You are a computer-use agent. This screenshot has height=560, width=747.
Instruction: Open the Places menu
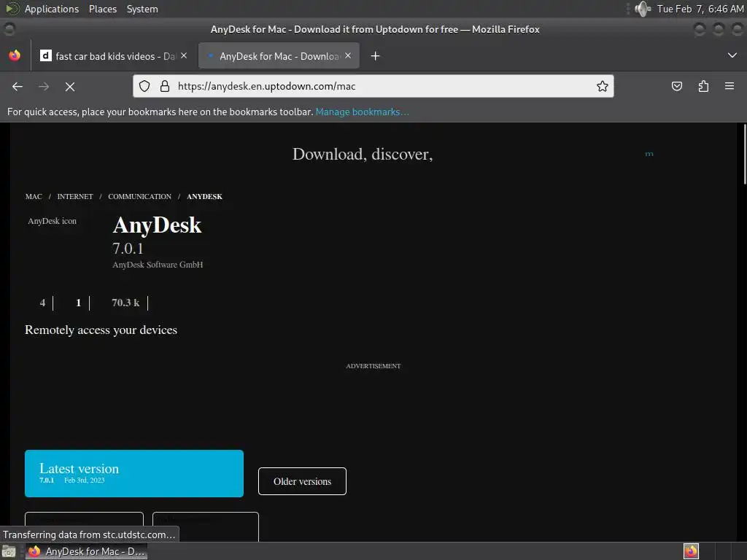click(102, 9)
